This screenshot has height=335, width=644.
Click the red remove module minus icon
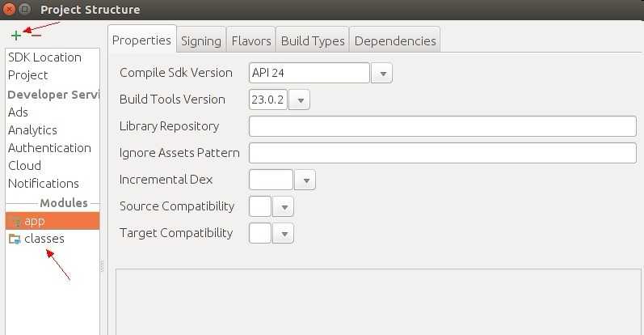(35, 36)
